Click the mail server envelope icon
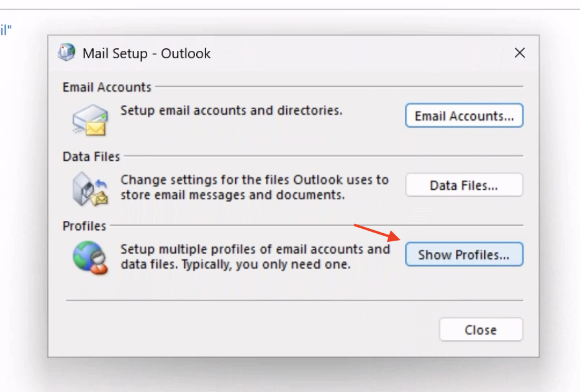 [x=90, y=120]
